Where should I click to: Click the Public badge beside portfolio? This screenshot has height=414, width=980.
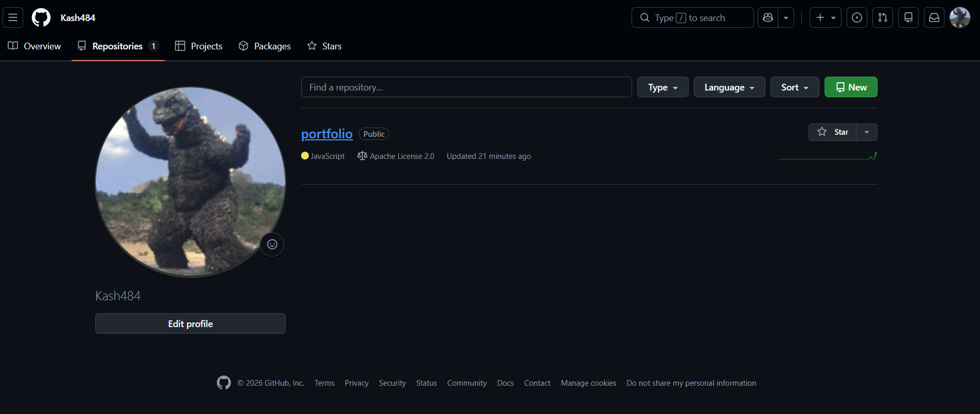(x=374, y=134)
